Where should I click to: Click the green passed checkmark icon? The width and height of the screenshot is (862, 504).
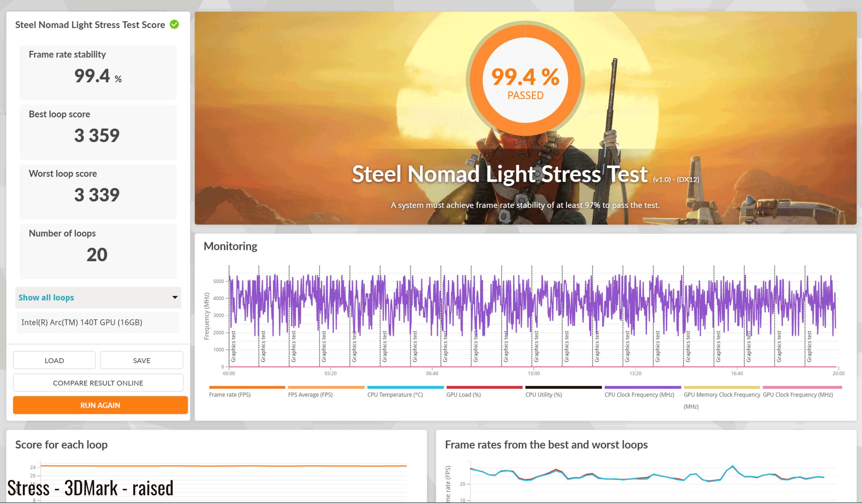(x=175, y=25)
